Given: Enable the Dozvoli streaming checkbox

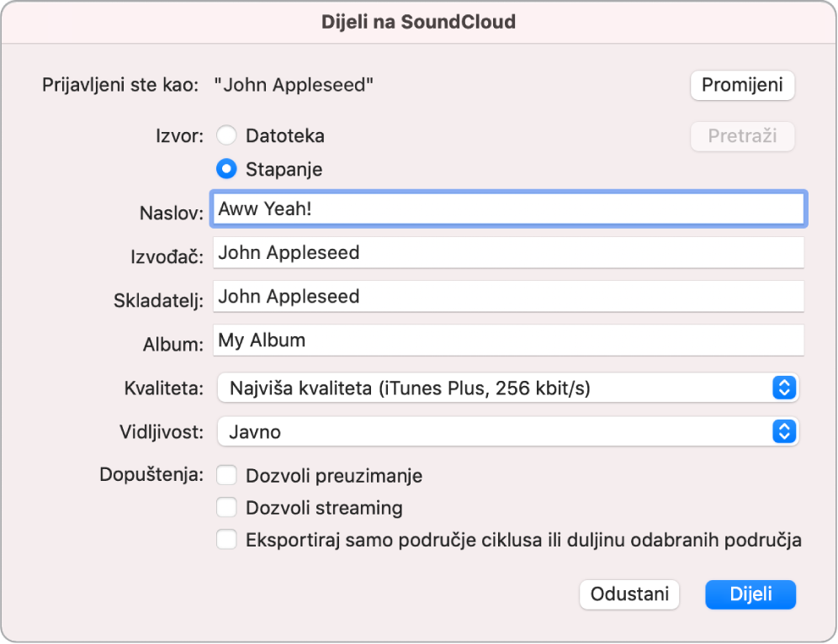Looking at the screenshot, I should pyautogui.click(x=225, y=508).
